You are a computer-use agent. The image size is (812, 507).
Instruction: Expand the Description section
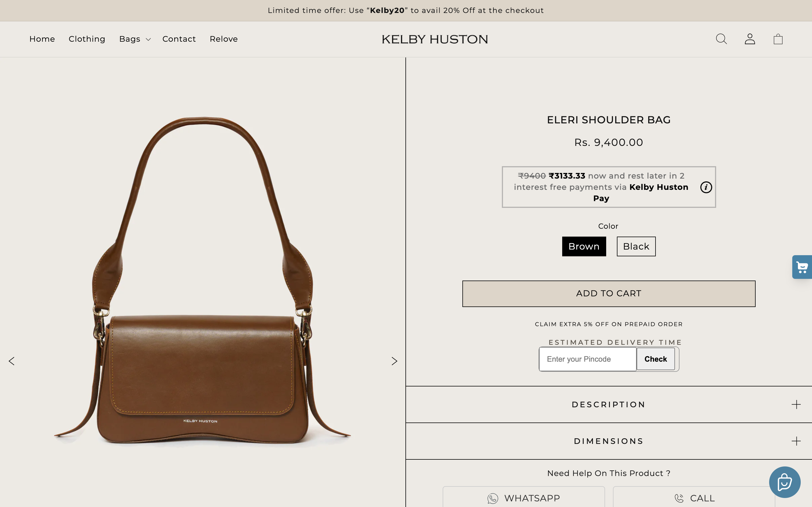pyautogui.click(x=609, y=404)
